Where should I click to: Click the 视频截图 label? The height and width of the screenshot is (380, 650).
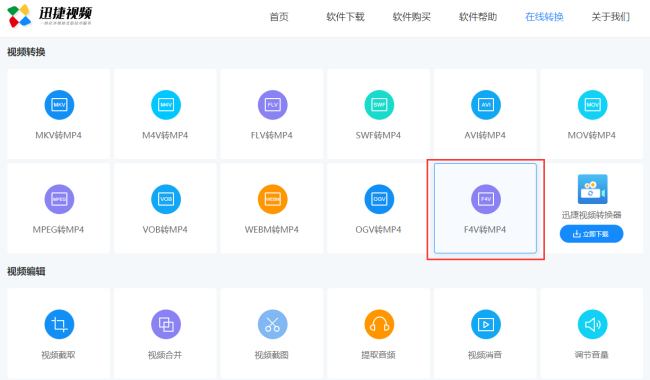(x=272, y=355)
